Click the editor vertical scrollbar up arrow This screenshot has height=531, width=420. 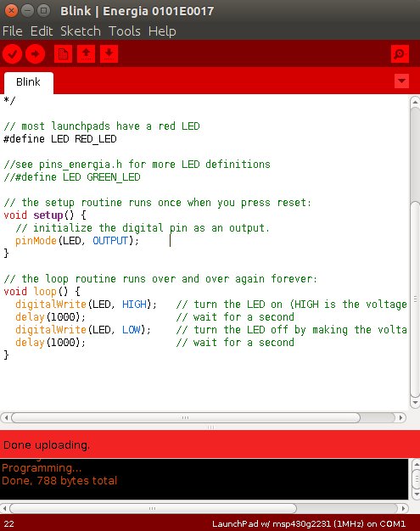coord(415,101)
